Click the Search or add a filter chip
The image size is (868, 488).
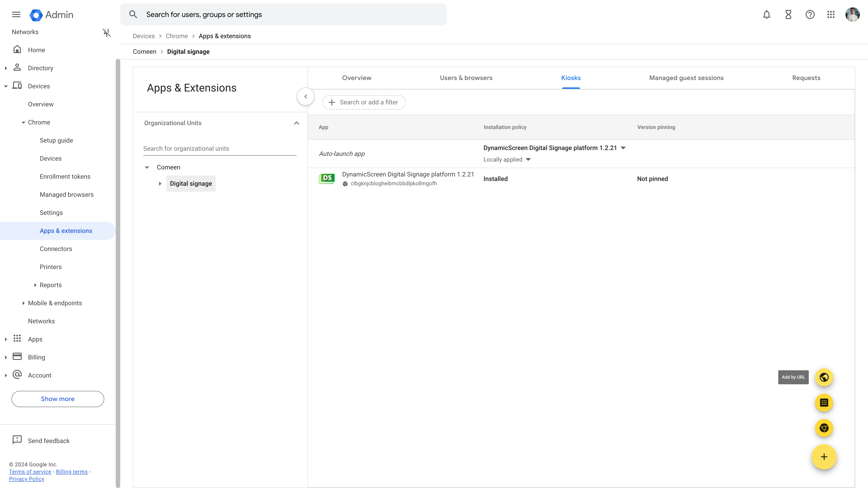point(363,102)
